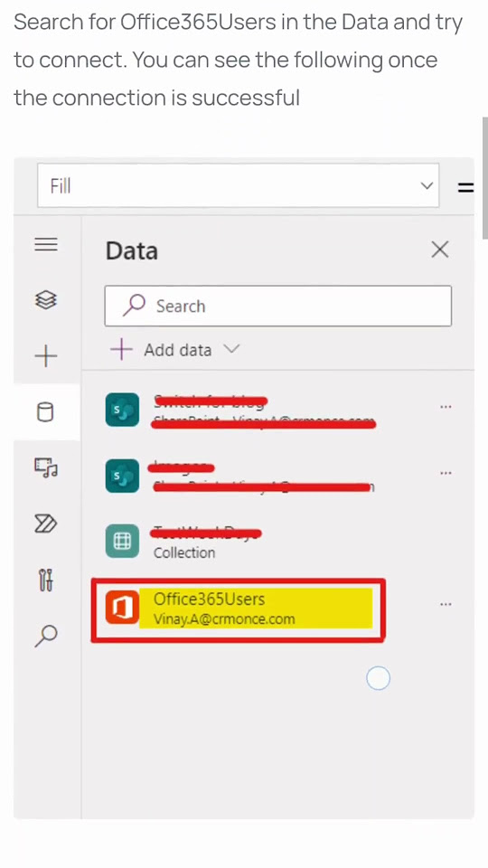Open the Advanced tools icon

click(x=46, y=580)
